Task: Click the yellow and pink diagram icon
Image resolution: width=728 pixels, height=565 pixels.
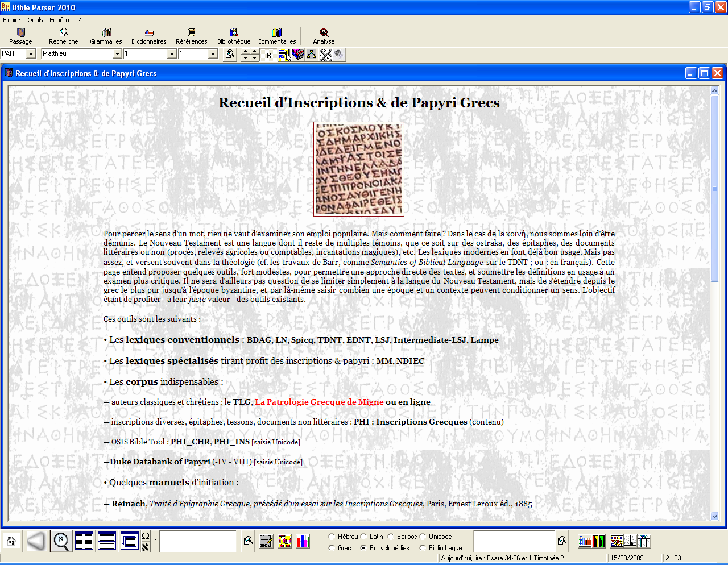Action: pos(285,542)
